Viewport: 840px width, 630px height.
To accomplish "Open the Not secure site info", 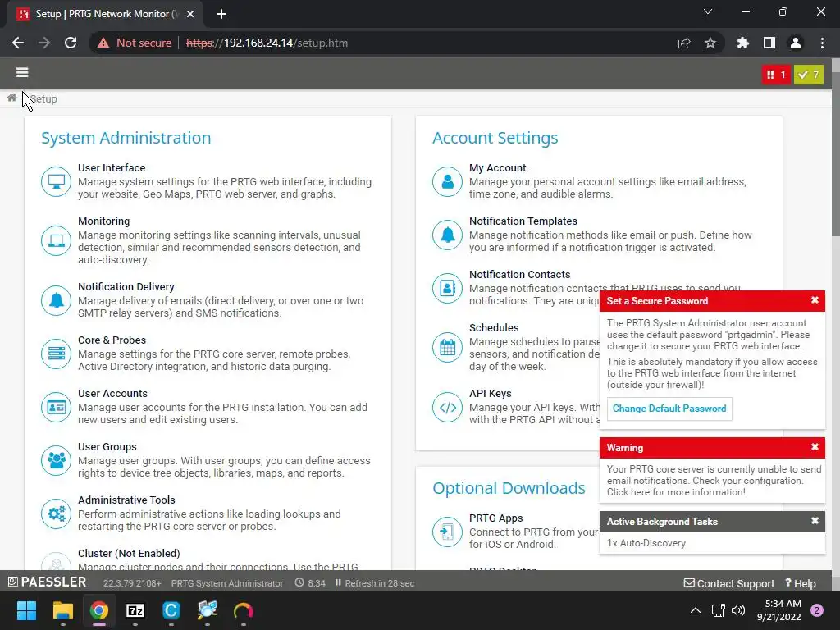I will coord(135,43).
